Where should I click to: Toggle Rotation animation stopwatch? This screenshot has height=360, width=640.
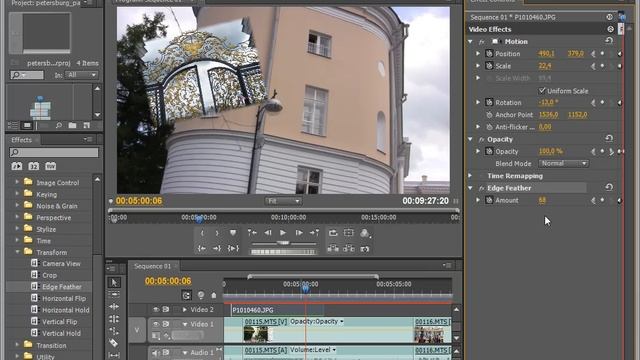pyautogui.click(x=489, y=102)
